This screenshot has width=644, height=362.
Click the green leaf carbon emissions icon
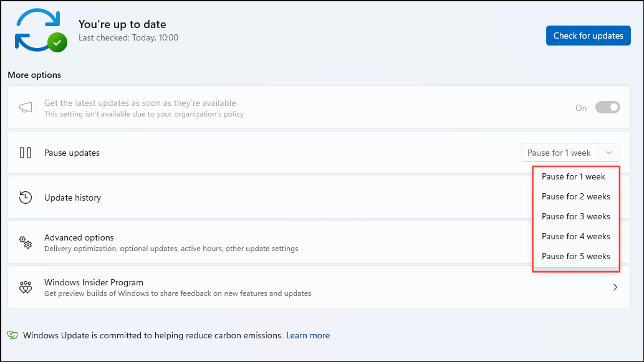[x=13, y=335]
